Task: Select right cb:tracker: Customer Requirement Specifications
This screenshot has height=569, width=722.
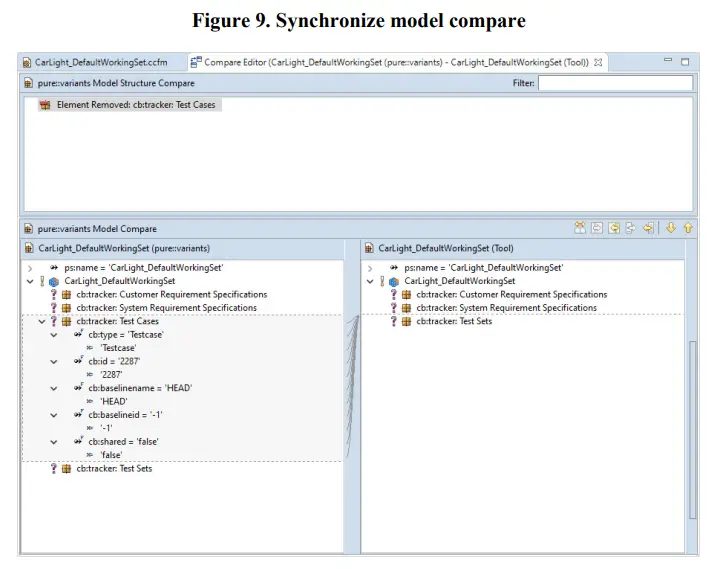Action: point(512,295)
